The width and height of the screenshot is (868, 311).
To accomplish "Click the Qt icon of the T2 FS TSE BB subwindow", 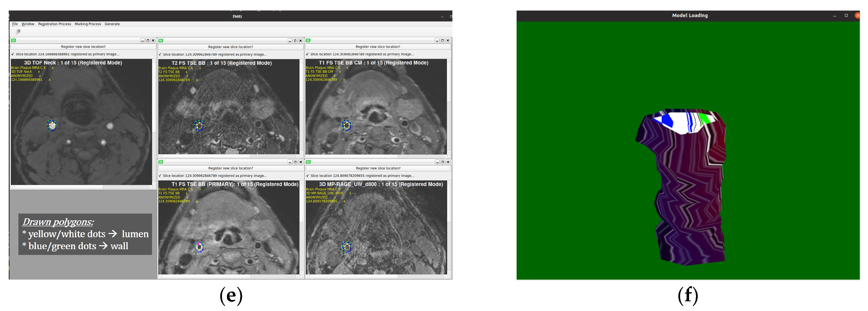I will point(161,41).
